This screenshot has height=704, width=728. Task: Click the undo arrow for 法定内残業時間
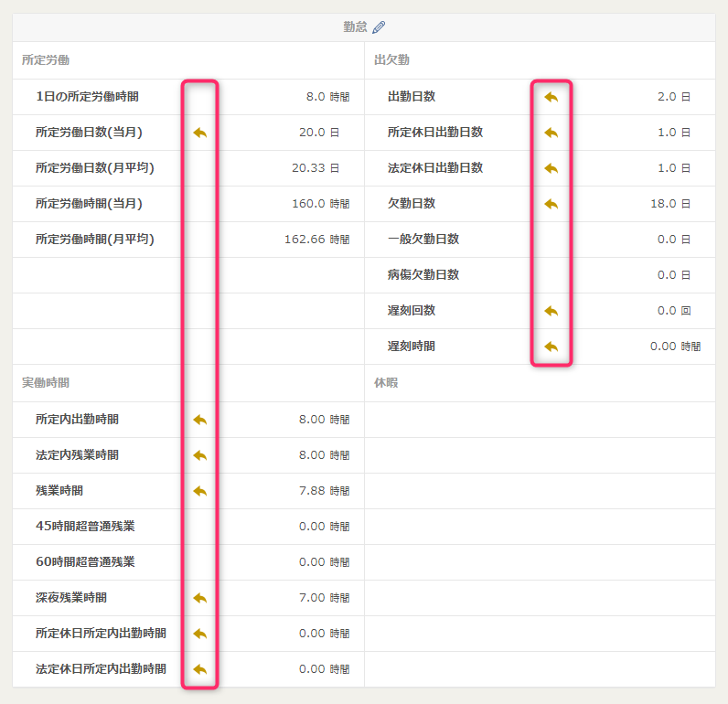click(x=200, y=455)
